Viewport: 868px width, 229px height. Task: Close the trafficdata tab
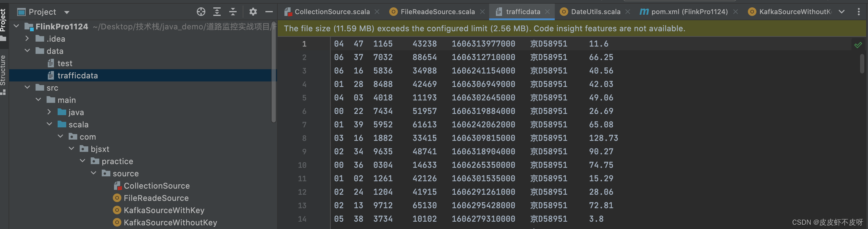pos(547,12)
